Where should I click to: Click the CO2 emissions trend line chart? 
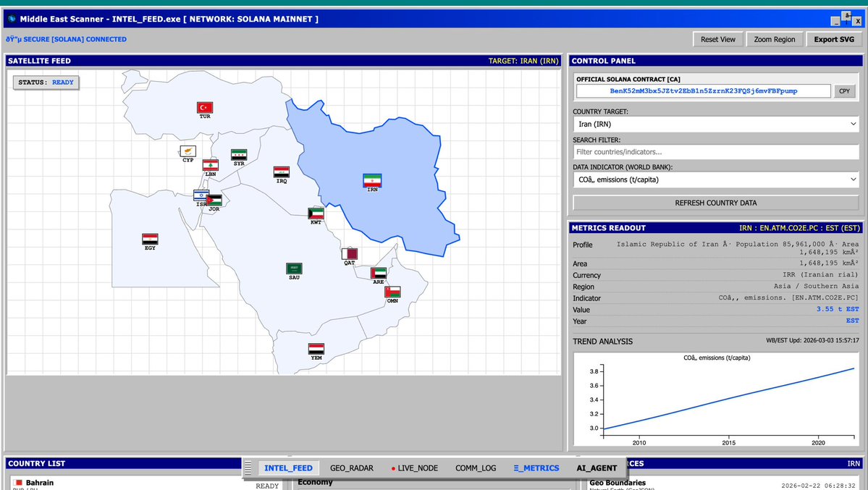(x=716, y=399)
